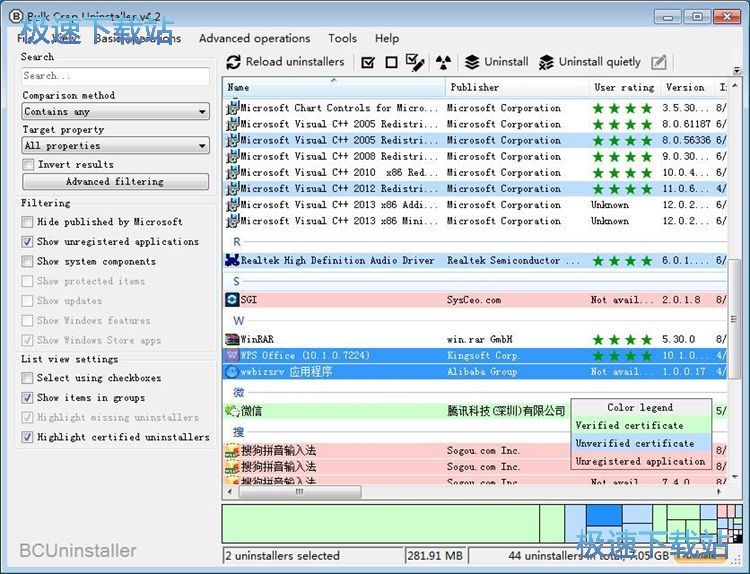Click the WinRAR application icon
750x574 pixels.
point(232,340)
